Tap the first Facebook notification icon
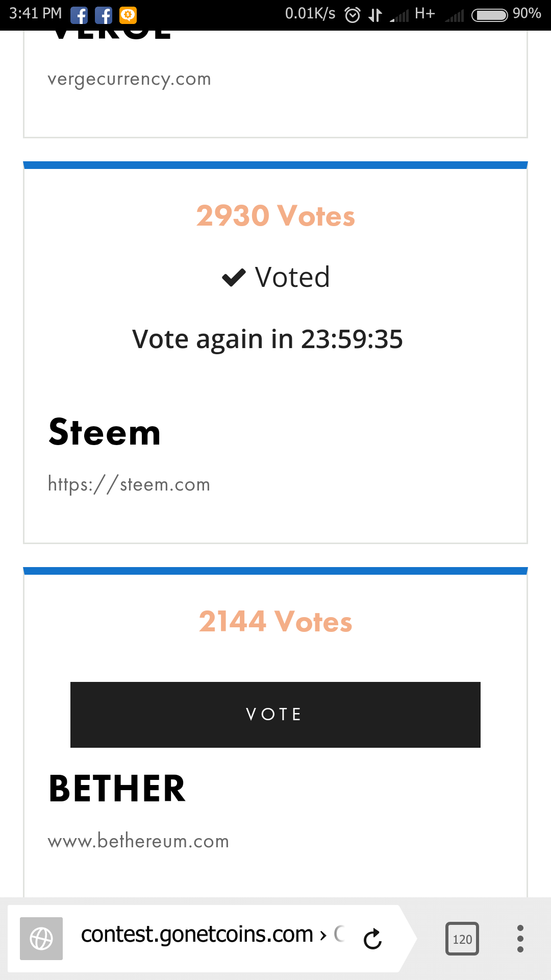This screenshot has width=551, height=980. point(79,15)
